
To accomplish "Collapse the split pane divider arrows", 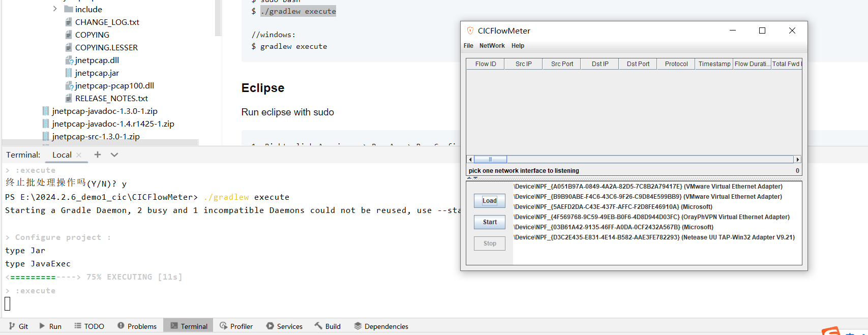I will [472, 178].
